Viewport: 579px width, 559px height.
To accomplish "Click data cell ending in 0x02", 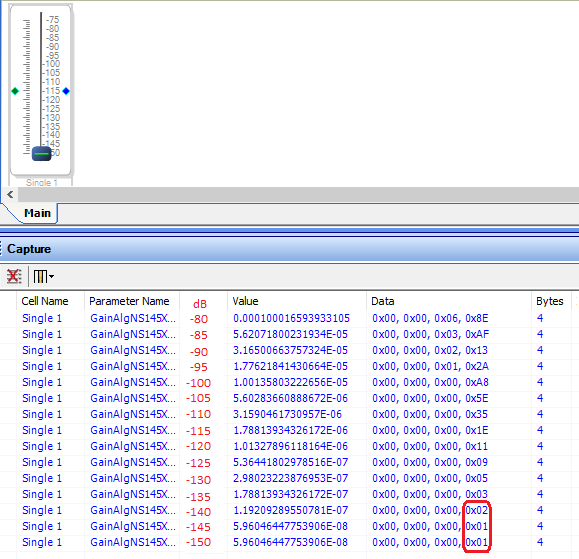I will [430, 510].
